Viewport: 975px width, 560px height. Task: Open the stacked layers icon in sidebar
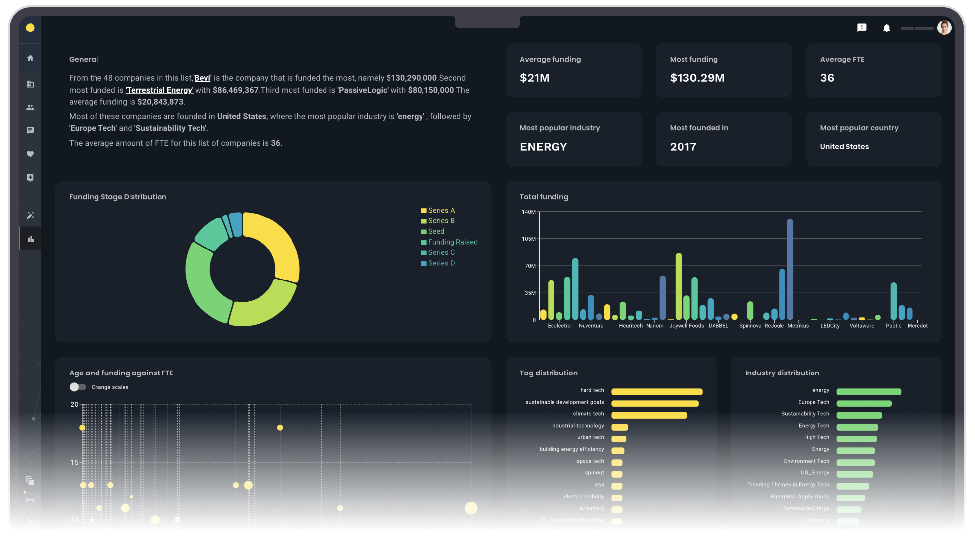click(30, 481)
